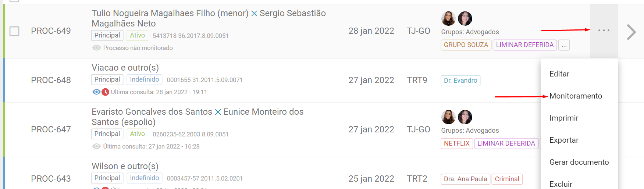Viewport: 644px width, 189px height.
Task: Click the first avatar in PROC-649 row
Action: (448, 18)
